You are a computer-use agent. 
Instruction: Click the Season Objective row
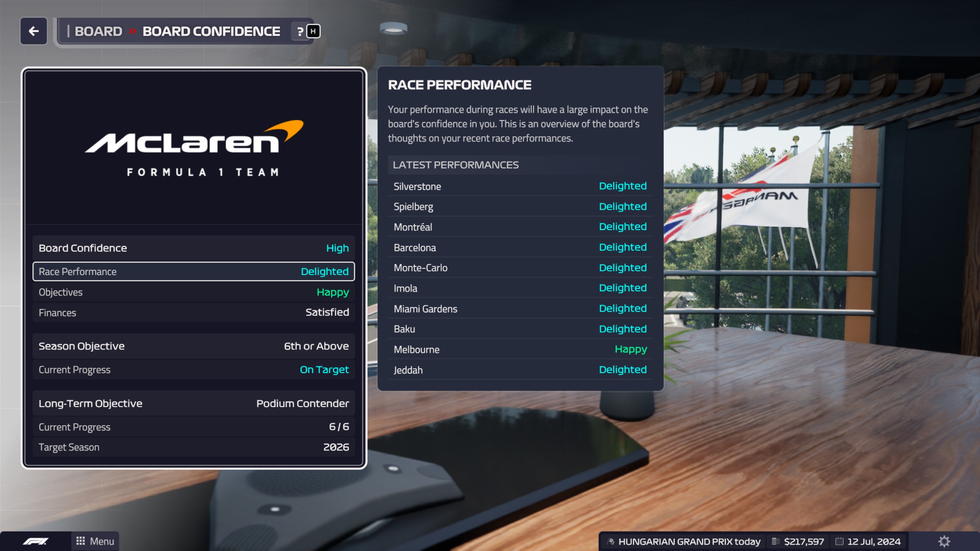click(194, 346)
